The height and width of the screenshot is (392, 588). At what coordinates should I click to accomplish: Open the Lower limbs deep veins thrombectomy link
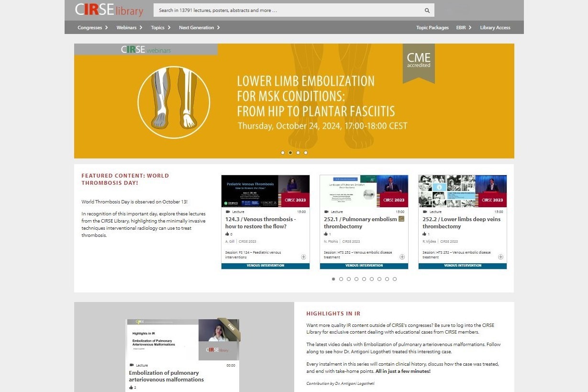tap(461, 223)
